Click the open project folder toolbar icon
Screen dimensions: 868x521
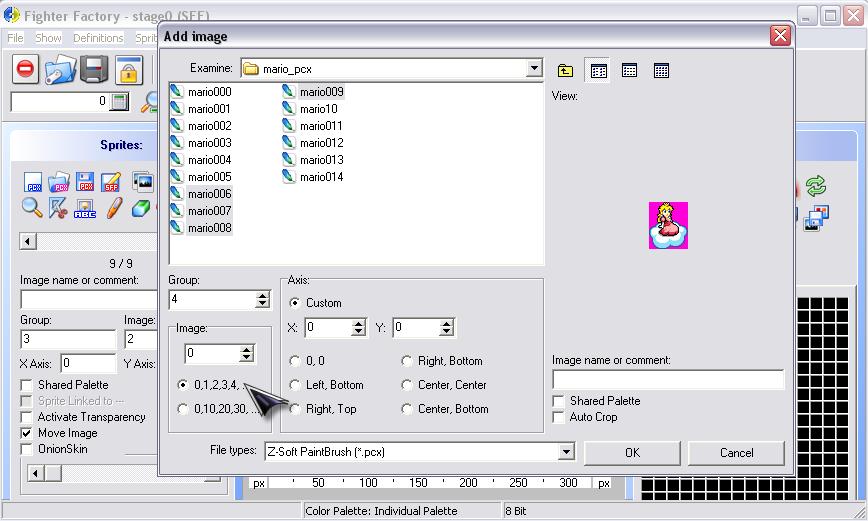point(60,70)
